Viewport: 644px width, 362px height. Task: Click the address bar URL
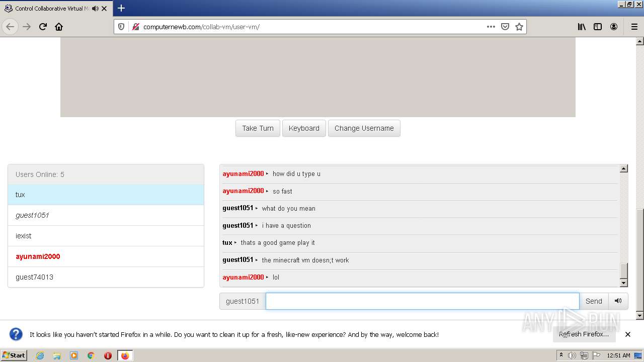tap(201, 27)
